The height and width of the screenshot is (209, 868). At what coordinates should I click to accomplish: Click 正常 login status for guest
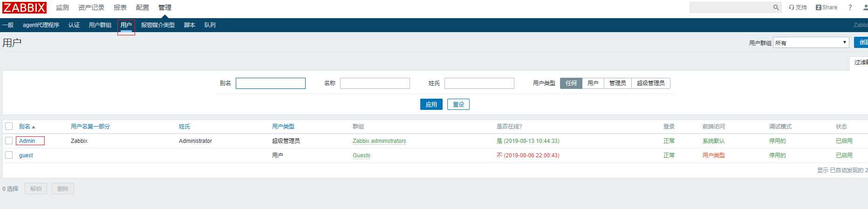pyautogui.click(x=669, y=155)
